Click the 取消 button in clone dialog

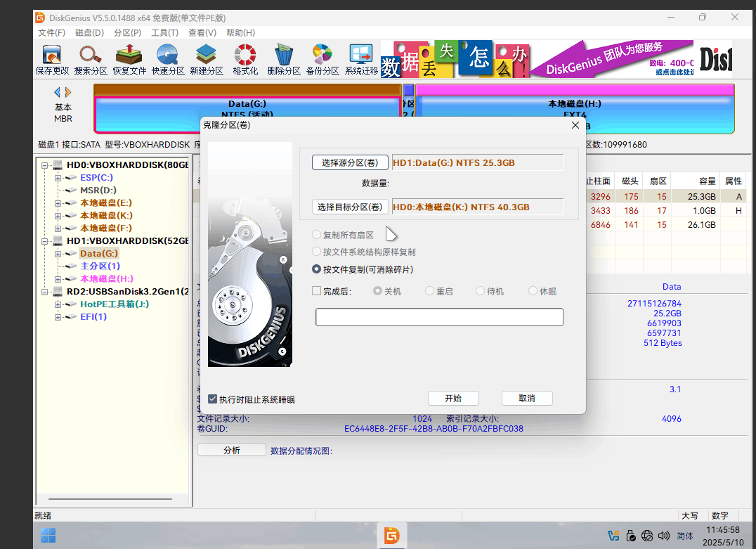point(527,398)
